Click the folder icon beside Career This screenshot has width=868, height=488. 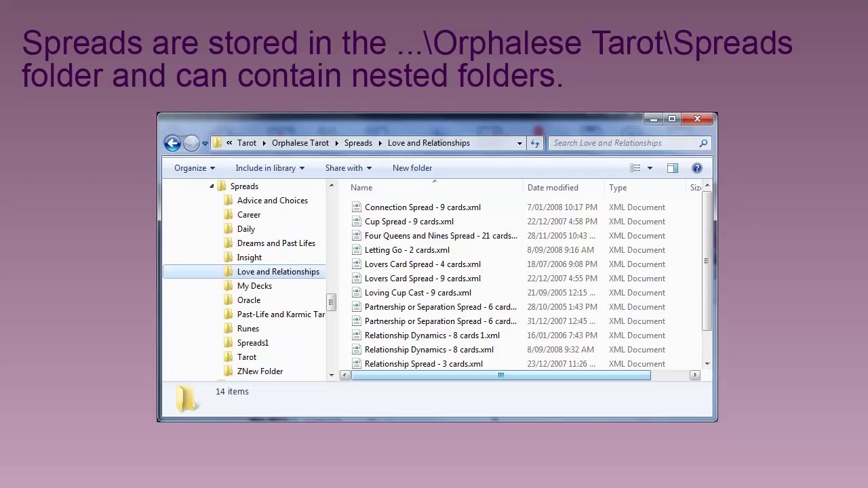coord(229,215)
